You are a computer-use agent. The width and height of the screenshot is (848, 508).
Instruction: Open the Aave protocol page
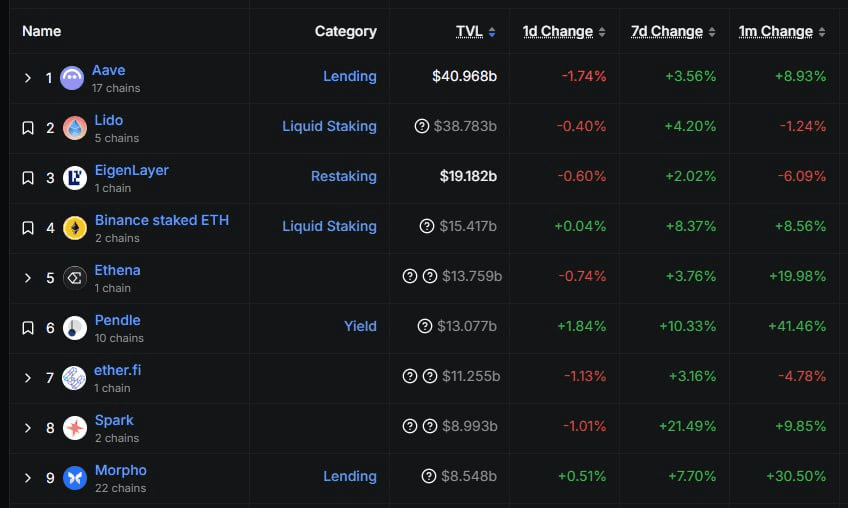[109, 70]
